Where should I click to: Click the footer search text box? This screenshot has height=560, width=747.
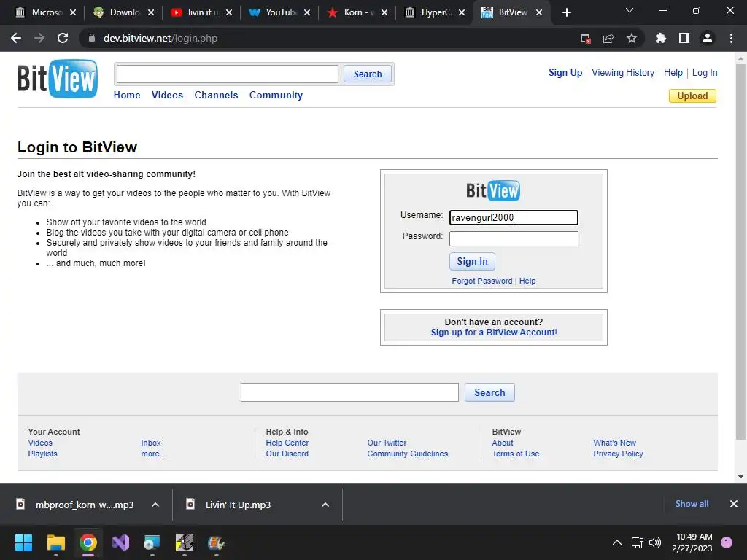(349, 392)
